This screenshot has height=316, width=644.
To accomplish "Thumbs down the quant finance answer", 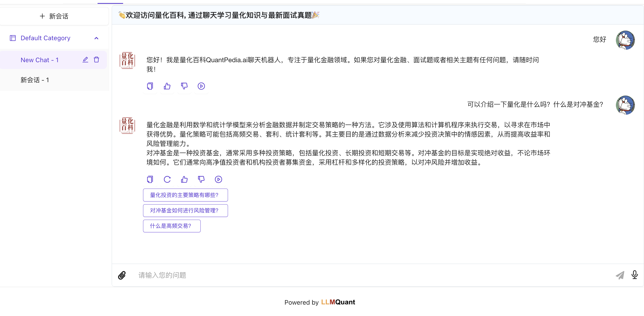I will [x=201, y=179].
